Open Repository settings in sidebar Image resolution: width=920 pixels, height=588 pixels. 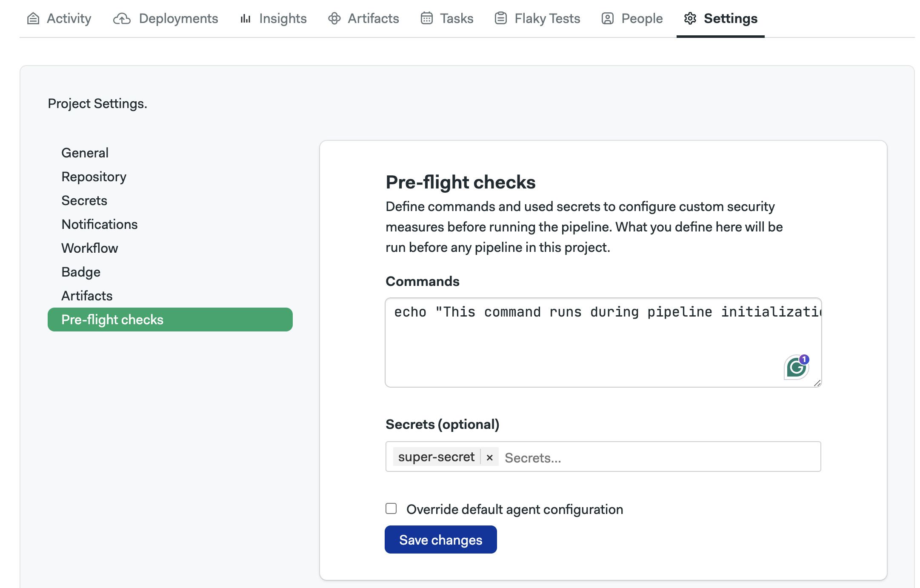point(94,177)
